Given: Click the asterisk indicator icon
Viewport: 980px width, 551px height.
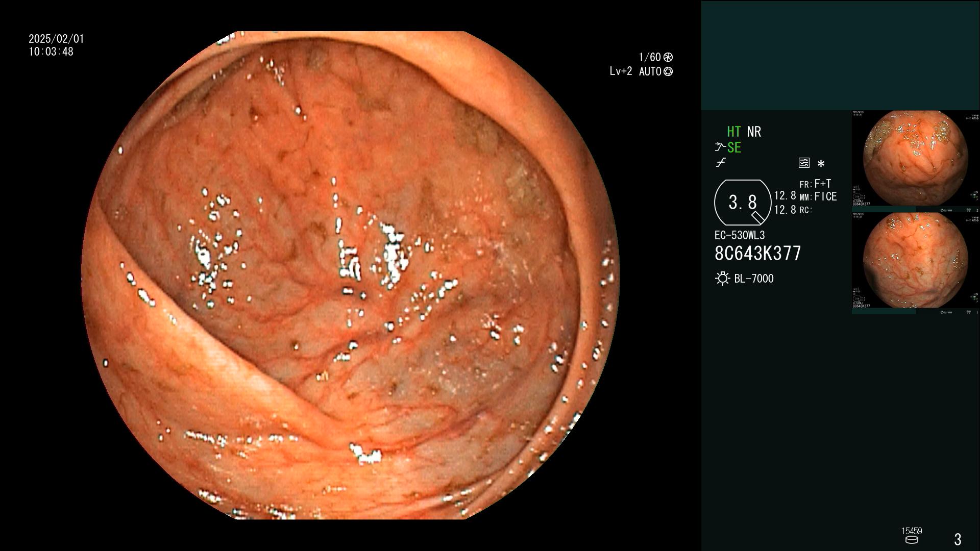Looking at the screenshot, I should (821, 164).
